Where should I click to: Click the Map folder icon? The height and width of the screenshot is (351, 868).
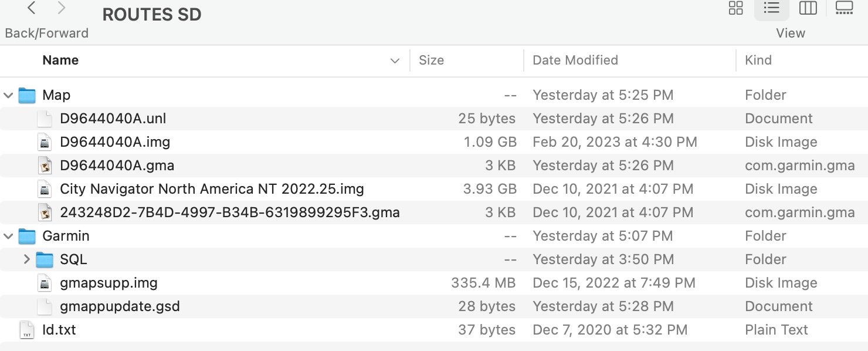(27, 95)
